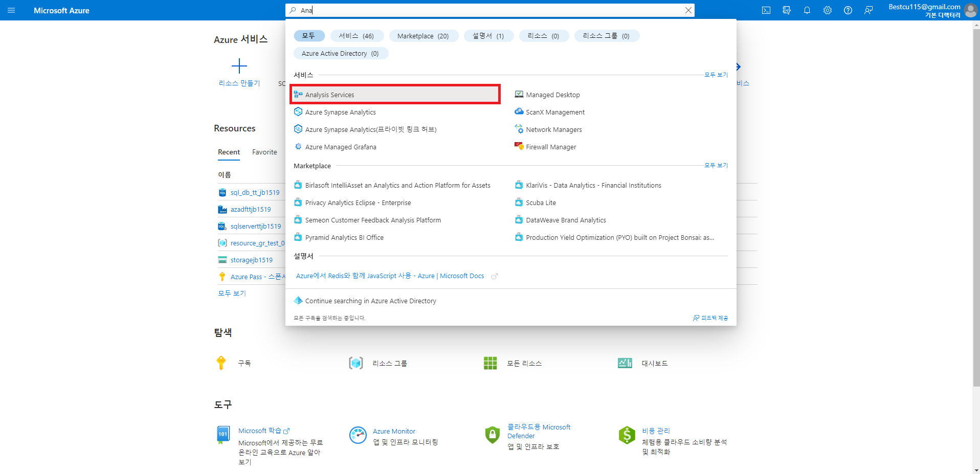Open Azure Managed Grafana
Viewport: 980px width, 474px height.
coord(341,147)
